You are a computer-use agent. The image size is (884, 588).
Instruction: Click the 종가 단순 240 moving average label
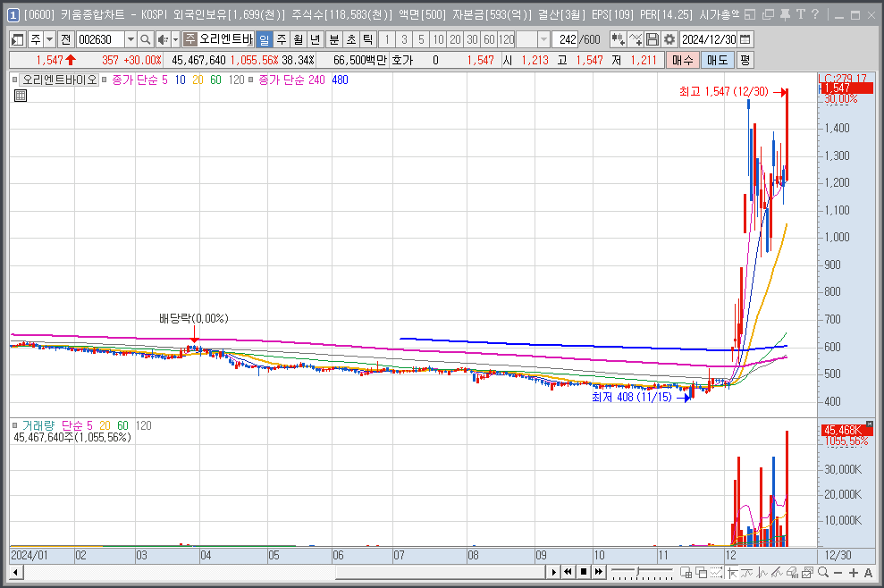click(292, 80)
